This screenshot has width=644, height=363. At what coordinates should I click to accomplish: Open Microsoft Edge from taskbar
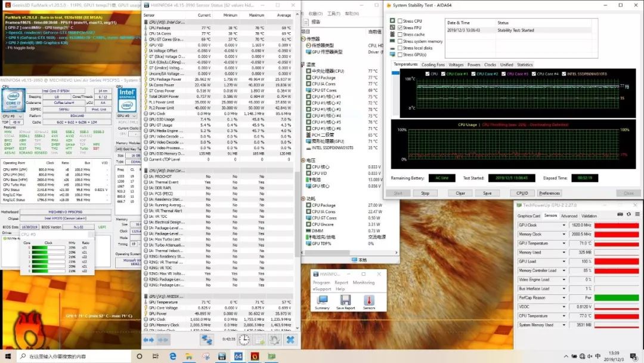click(x=172, y=356)
